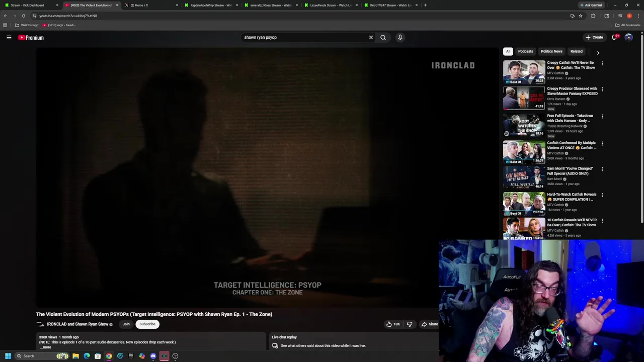Open the Windows Start menu

click(8, 356)
